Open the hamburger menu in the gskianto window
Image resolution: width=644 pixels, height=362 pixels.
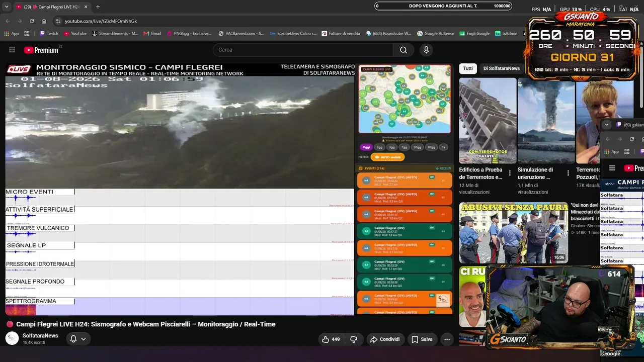point(612,168)
